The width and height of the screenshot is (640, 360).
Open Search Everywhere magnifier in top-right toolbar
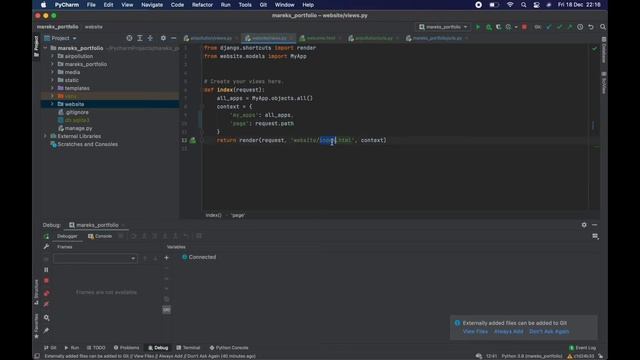click(x=602, y=27)
